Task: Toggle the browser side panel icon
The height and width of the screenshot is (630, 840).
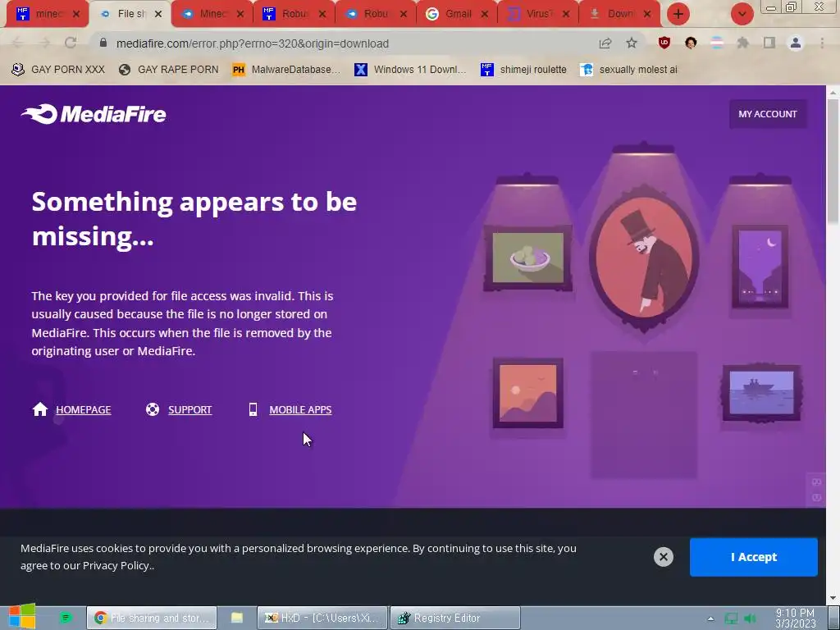Action: (769, 43)
